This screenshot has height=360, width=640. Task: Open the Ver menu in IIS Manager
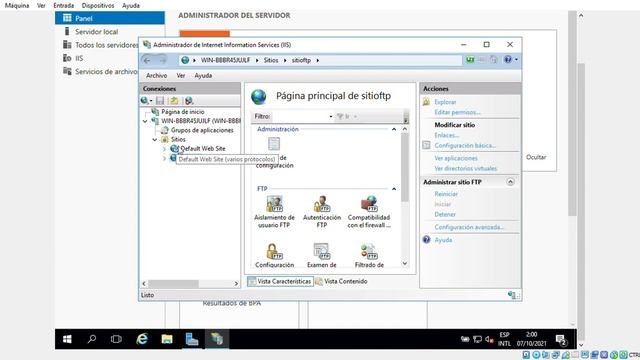[x=181, y=76]
